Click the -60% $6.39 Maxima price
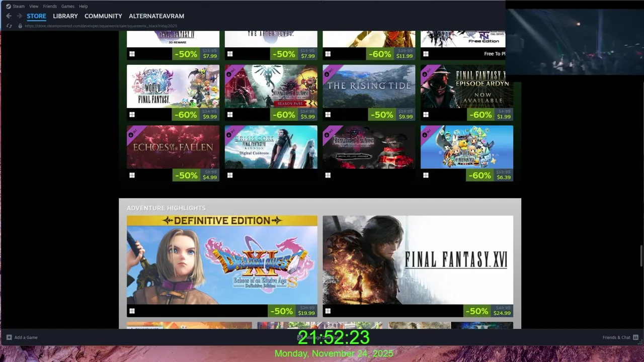The image size is (644, 362). click(490, 175)
